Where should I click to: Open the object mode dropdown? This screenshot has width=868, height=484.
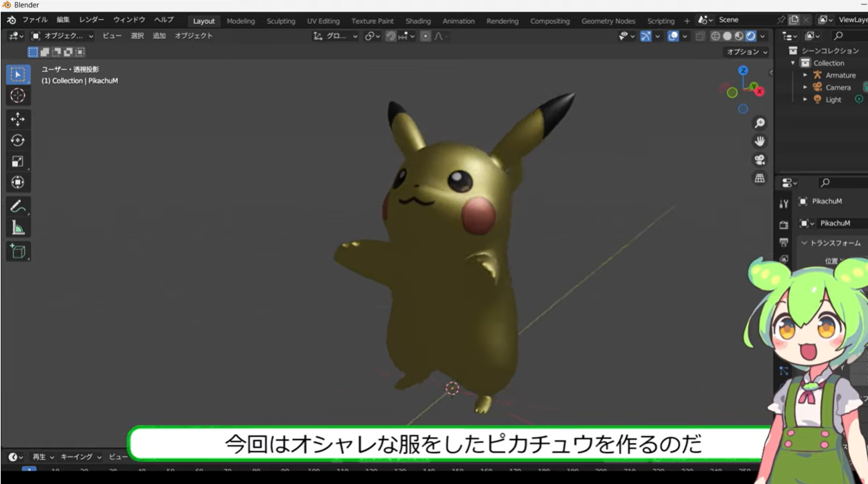[x=62, y=36]
